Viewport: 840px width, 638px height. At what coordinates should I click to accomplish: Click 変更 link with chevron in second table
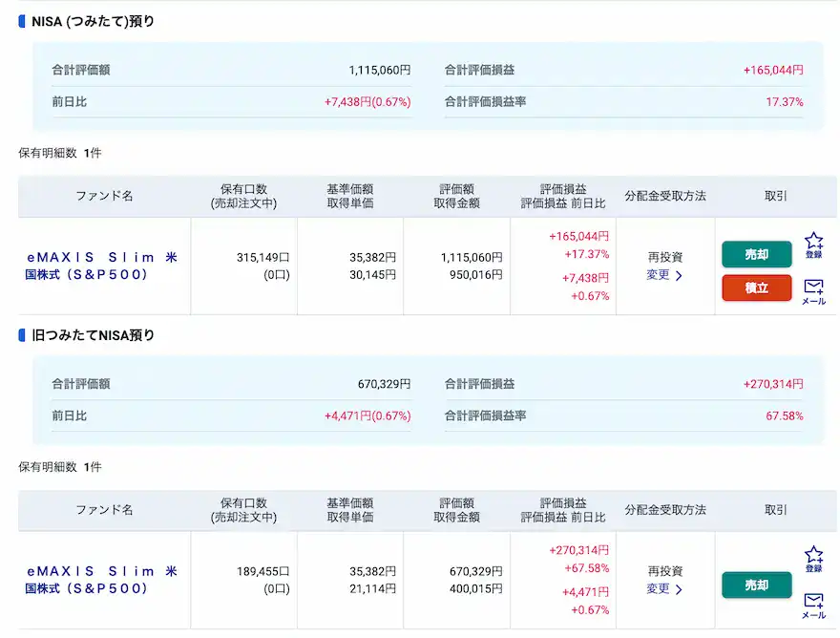point(664,589)
